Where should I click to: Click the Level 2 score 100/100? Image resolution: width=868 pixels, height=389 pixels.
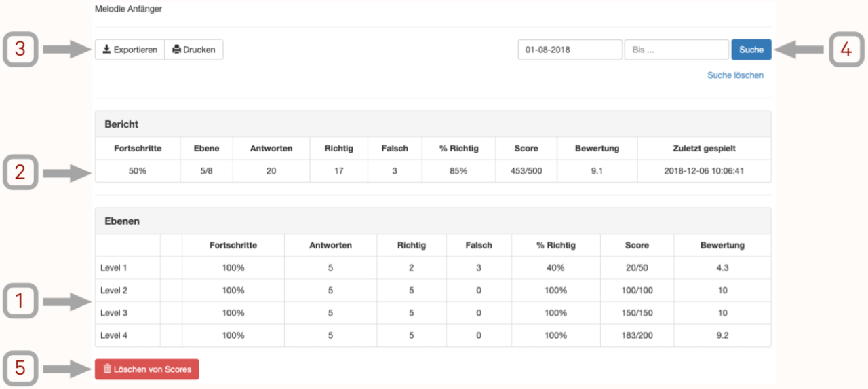pos(637,291)
